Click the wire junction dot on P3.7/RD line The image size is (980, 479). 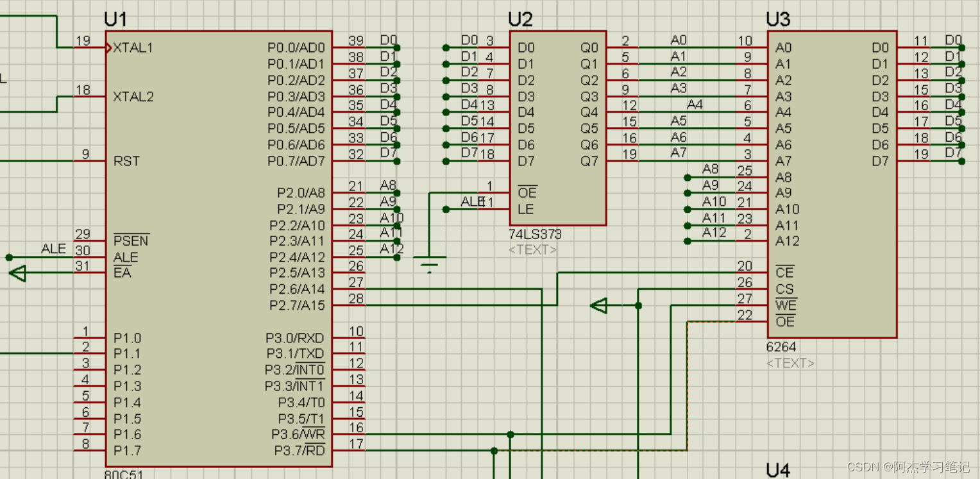click(x=494, y=451)
